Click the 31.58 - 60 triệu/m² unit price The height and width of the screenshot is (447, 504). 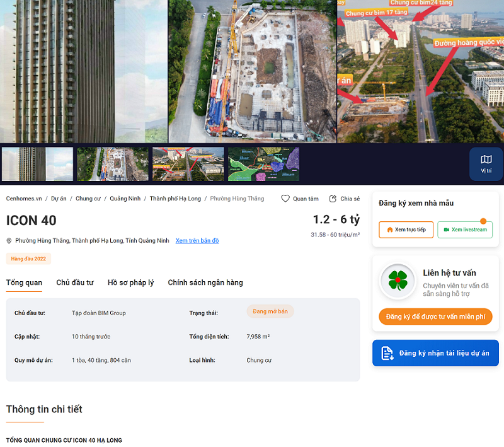coord(335,235)
